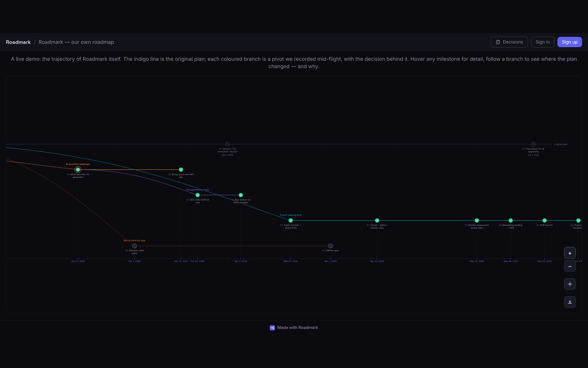The image size is (588, 368).
Task: Click the Mobile-responsive board view milestone
Action: point(477,220)
